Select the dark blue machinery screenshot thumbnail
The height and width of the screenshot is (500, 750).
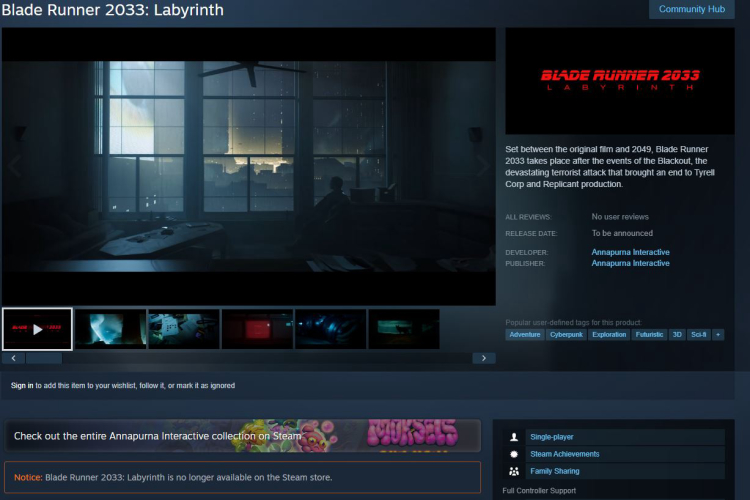[331, 329]
